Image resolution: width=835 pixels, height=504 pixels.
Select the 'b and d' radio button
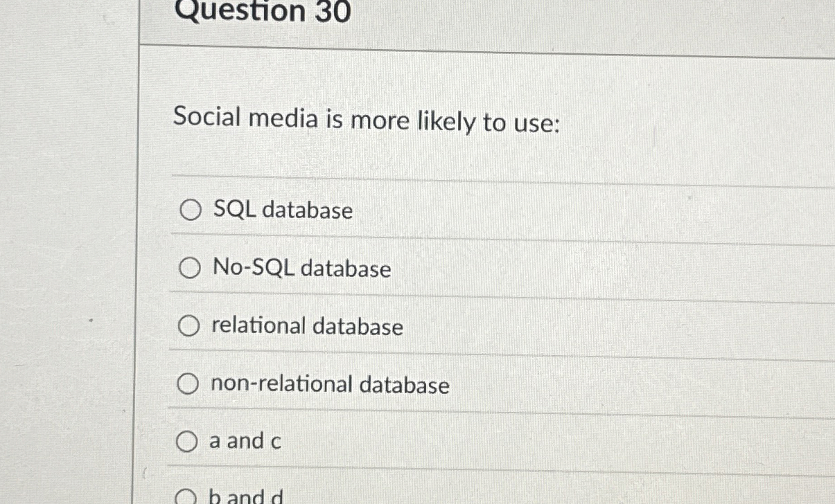(184, 496)
